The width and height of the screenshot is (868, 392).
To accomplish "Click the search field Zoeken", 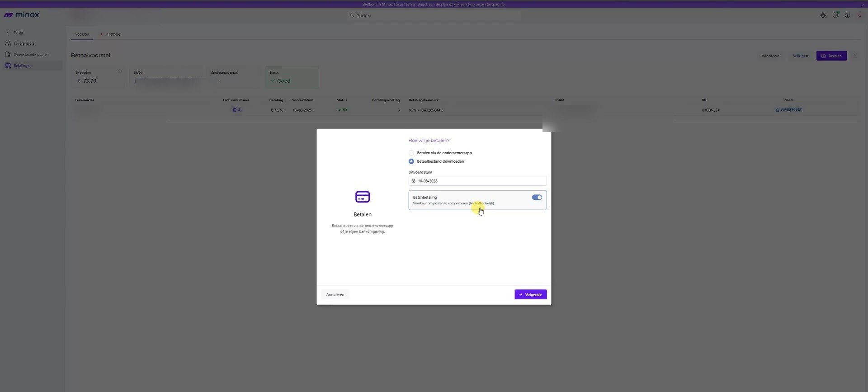I will (434, 15).
